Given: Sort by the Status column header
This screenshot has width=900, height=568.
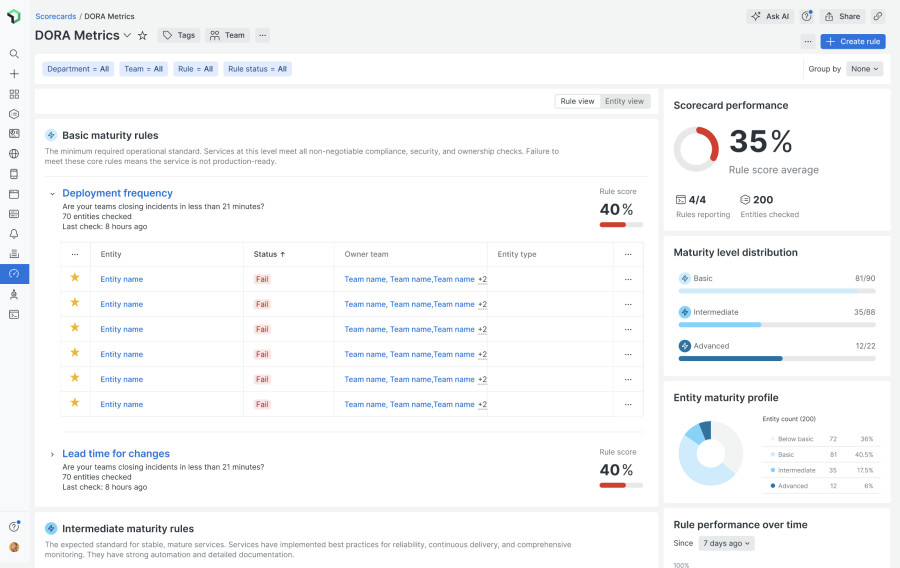Looking at the screenshot, I should click(269, 254).
